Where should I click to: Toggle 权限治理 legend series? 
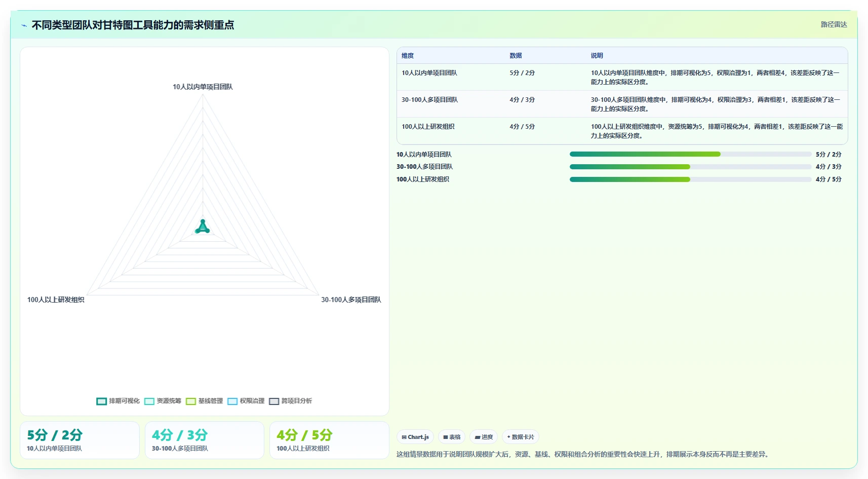246,401
